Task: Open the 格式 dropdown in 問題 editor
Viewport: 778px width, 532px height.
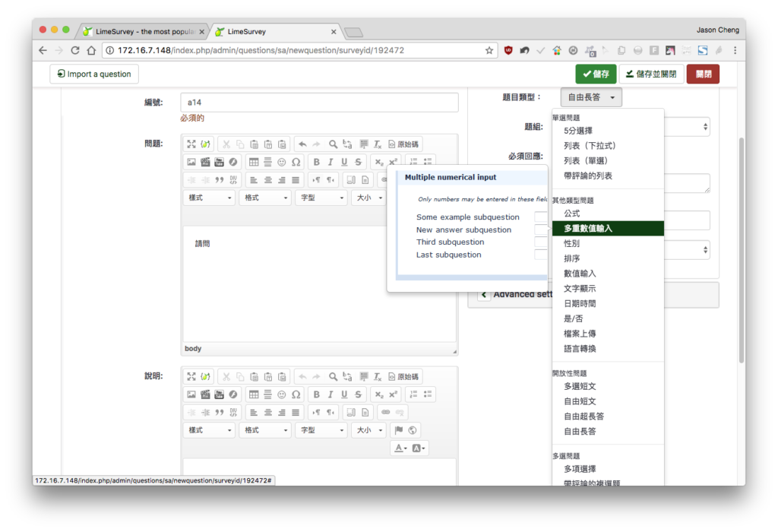Action: pyautogui.click(x=266, y=198)
